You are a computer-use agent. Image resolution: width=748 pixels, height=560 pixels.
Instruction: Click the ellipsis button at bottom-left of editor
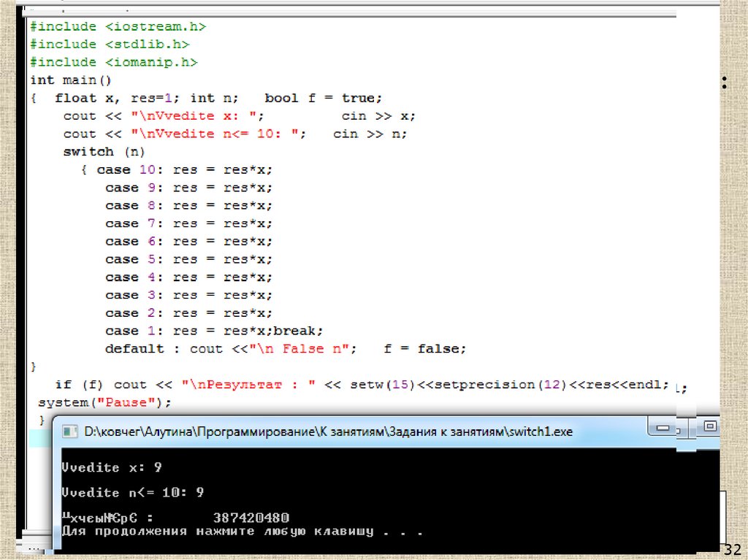(x=33, y=546)
